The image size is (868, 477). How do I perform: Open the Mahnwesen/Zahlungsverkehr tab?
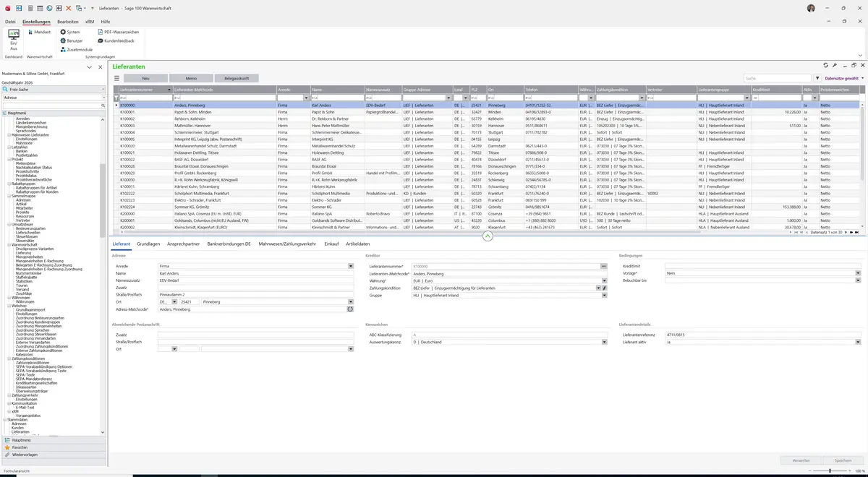[x=287, y=244]
